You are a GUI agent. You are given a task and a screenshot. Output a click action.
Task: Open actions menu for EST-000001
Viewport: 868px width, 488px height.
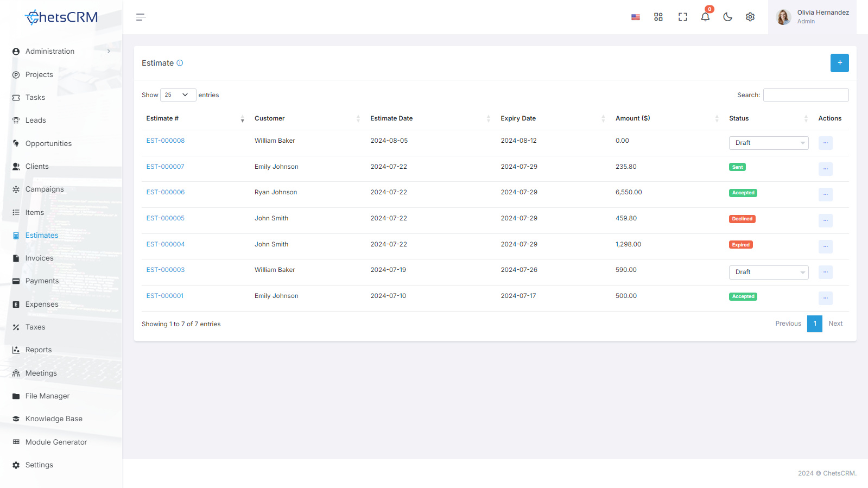[x=825, y=298]
